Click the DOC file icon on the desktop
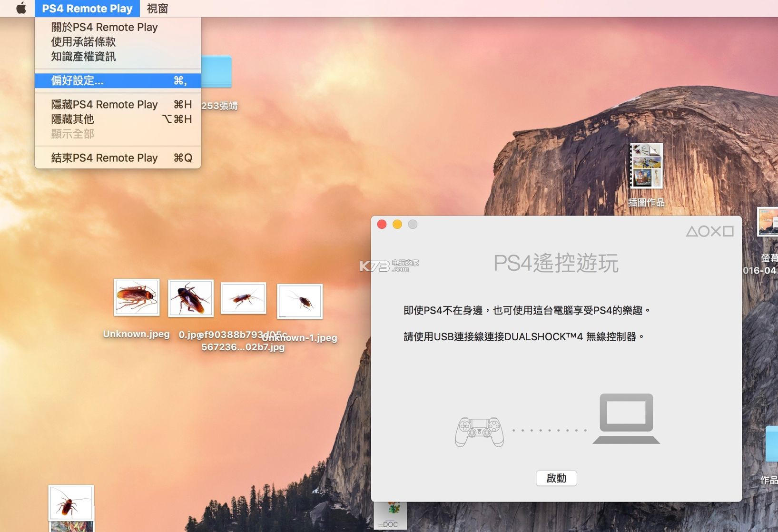Image resolution: width=778 pixels, height=532 pixels. point(390,516)
